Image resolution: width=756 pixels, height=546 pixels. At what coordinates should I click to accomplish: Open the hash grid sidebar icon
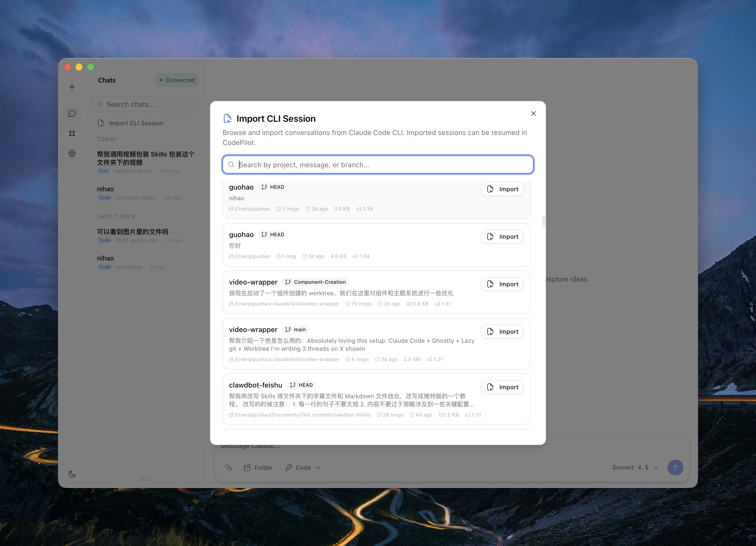pos(72,134)
